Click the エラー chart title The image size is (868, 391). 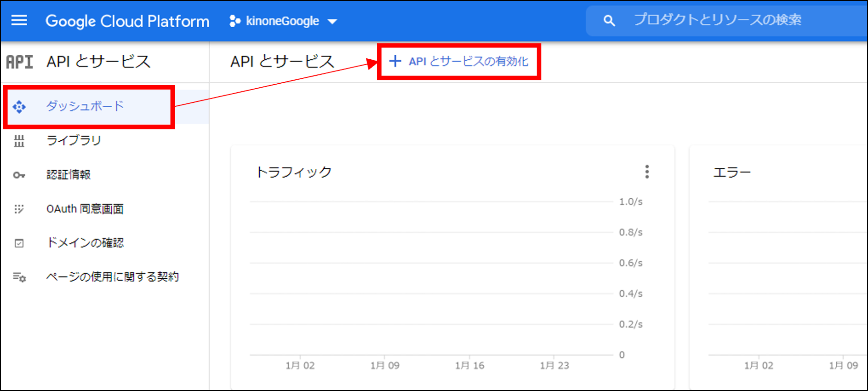coord(732,172)
